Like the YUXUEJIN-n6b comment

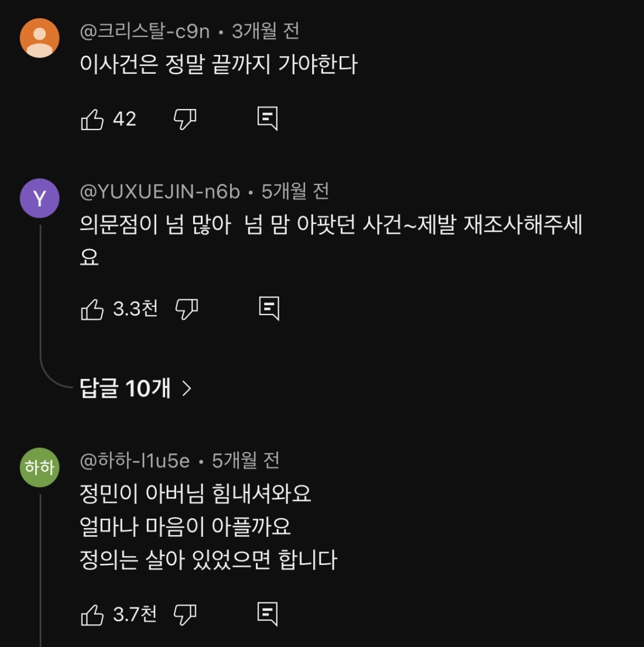pyautogui.click(x=93, y=309)
